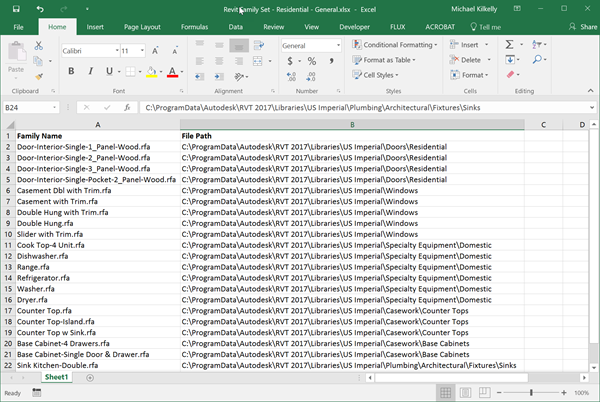Add a new sheet with the plus button

[90, 378]
